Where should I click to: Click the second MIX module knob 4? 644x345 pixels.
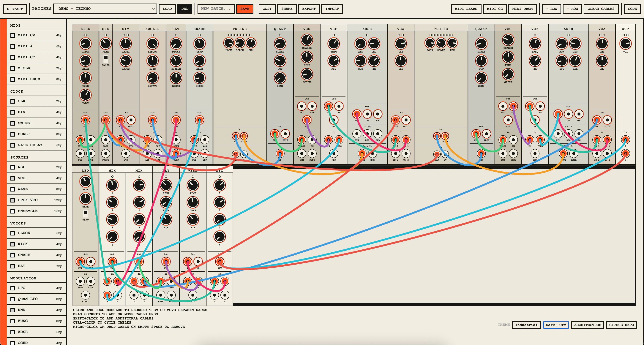(139, 237)
